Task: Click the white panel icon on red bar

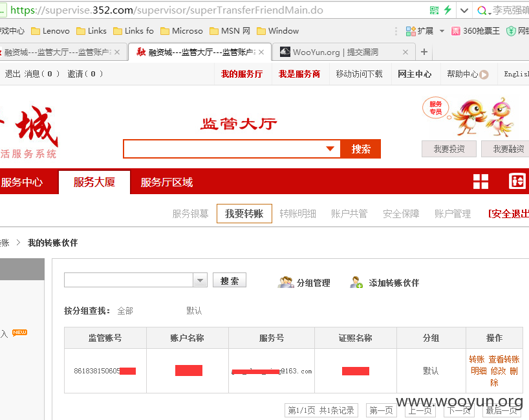Action: 517,181
